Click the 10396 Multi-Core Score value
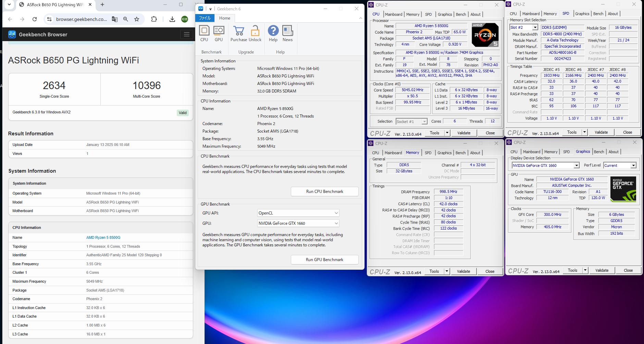Screen dimensions: 644x344 point(147,85)
